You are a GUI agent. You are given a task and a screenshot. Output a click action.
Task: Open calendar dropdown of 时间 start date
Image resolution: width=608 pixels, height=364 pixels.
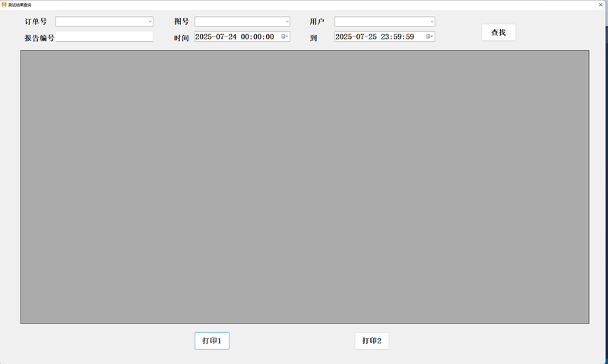pyautogui.click(x=284, y=36)
